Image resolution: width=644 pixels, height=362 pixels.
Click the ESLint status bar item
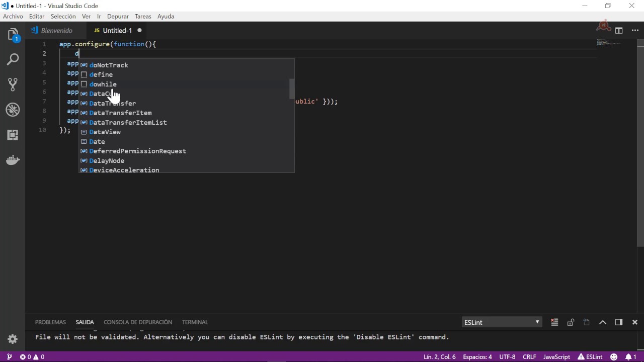(590, 357)
